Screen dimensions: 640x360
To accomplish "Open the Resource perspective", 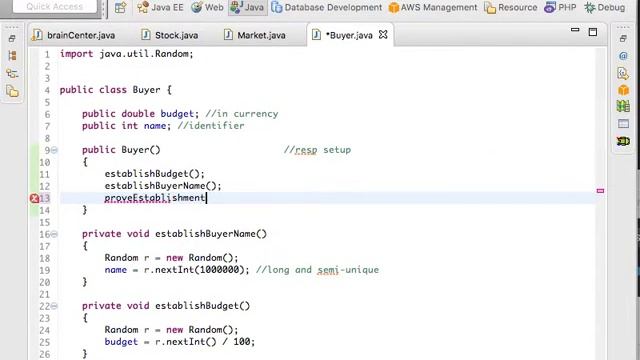I will click(511, 7).
